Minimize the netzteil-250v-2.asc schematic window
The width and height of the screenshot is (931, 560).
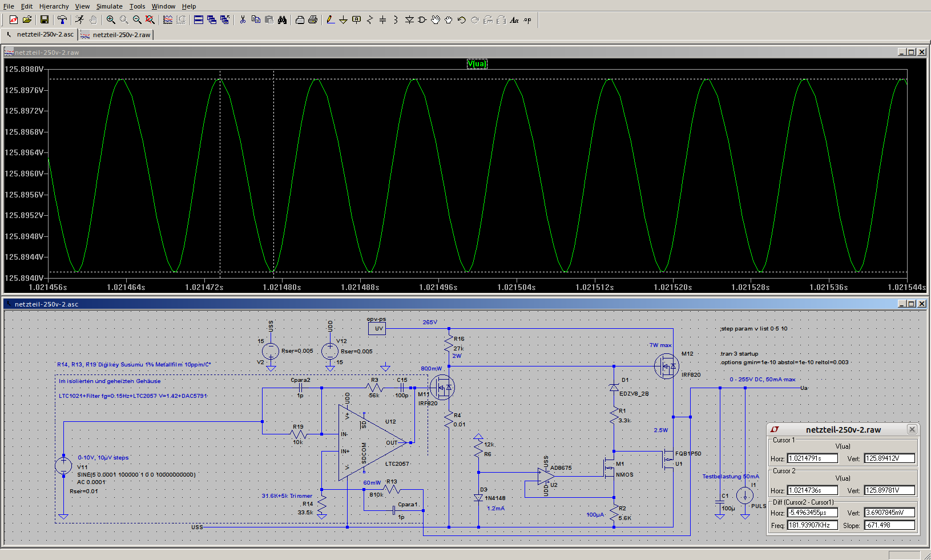click(x=902, y=304)
